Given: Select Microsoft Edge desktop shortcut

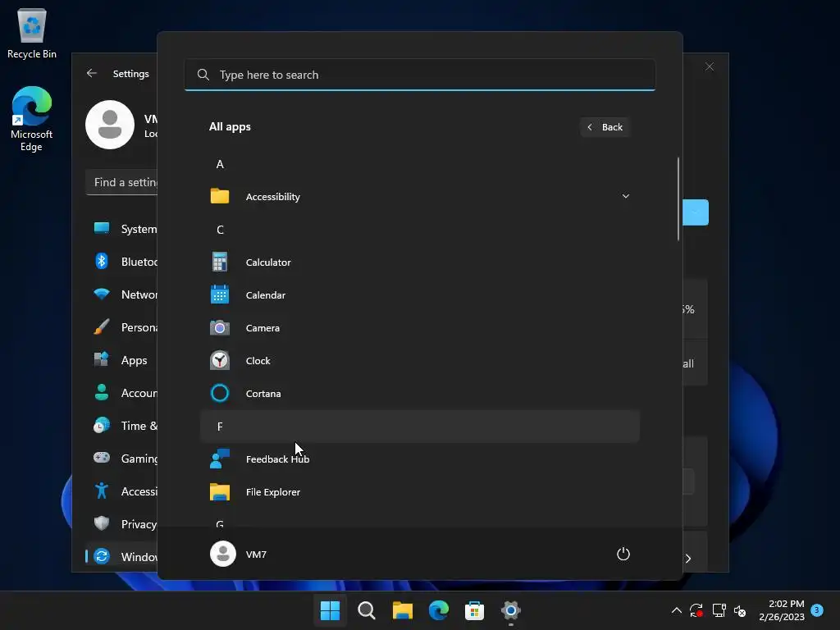Looking at the screenshot, I should pos(32,119).
